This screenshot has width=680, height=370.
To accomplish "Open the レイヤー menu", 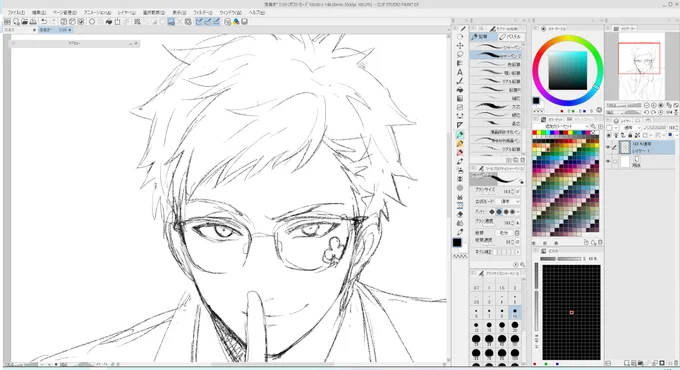I will pyautogui.click(x=127, y=13).
